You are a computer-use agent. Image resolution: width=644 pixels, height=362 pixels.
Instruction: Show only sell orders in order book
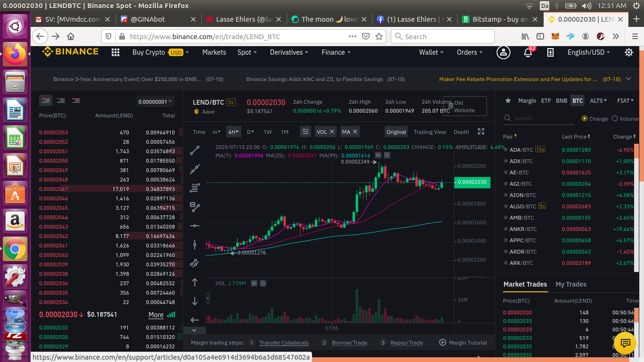click(x=76, y=100)
